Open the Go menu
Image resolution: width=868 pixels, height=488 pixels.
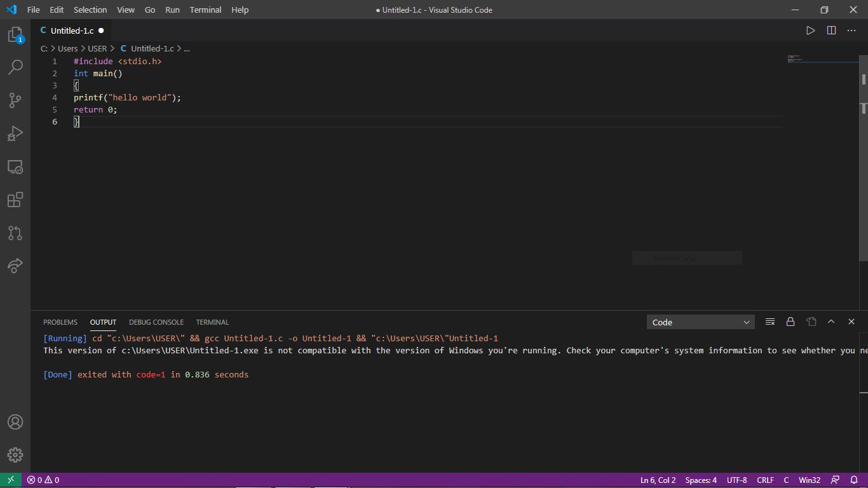coord(150,10)
